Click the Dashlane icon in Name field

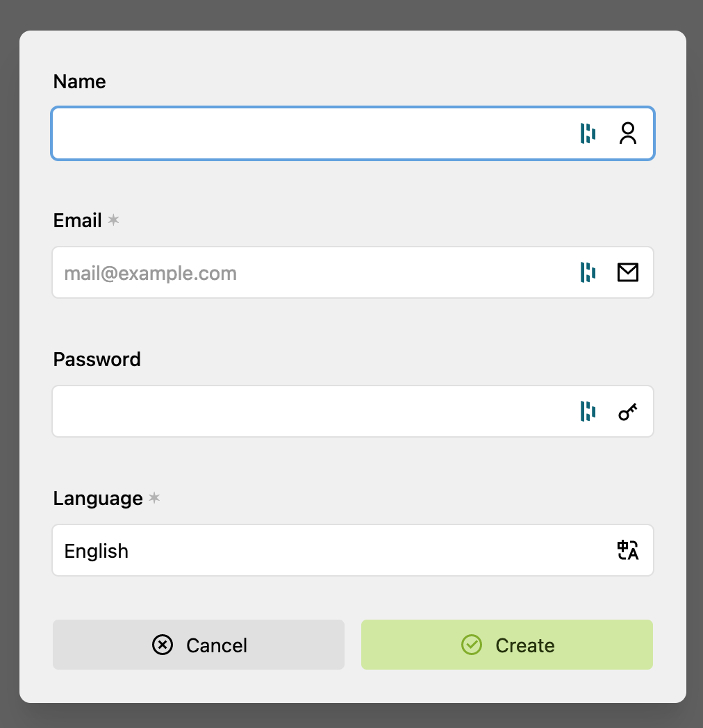[588, 133]
